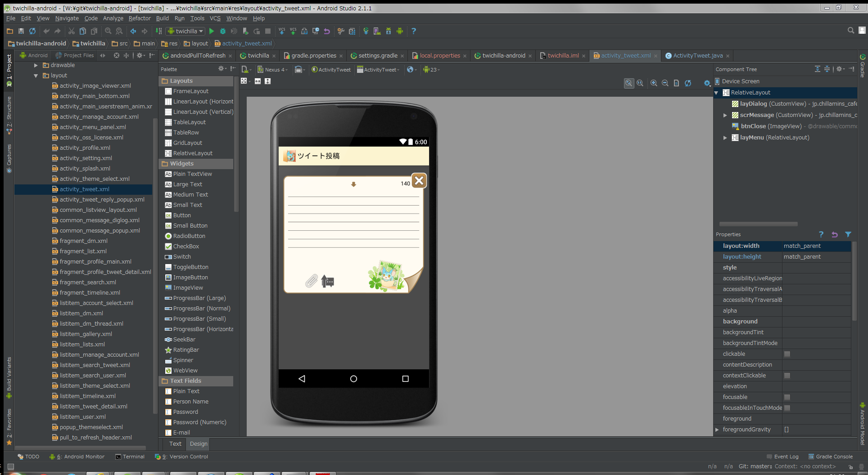Click the layout:width value field

point(816,246)
